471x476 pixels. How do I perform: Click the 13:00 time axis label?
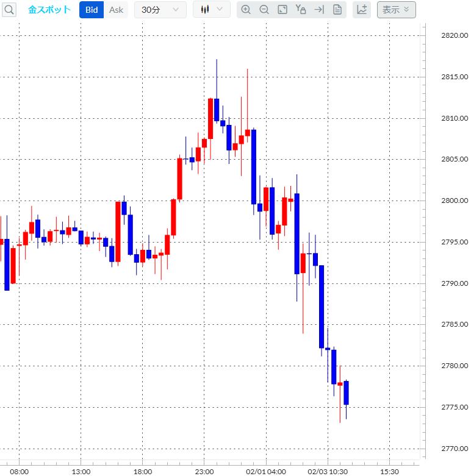81,472
